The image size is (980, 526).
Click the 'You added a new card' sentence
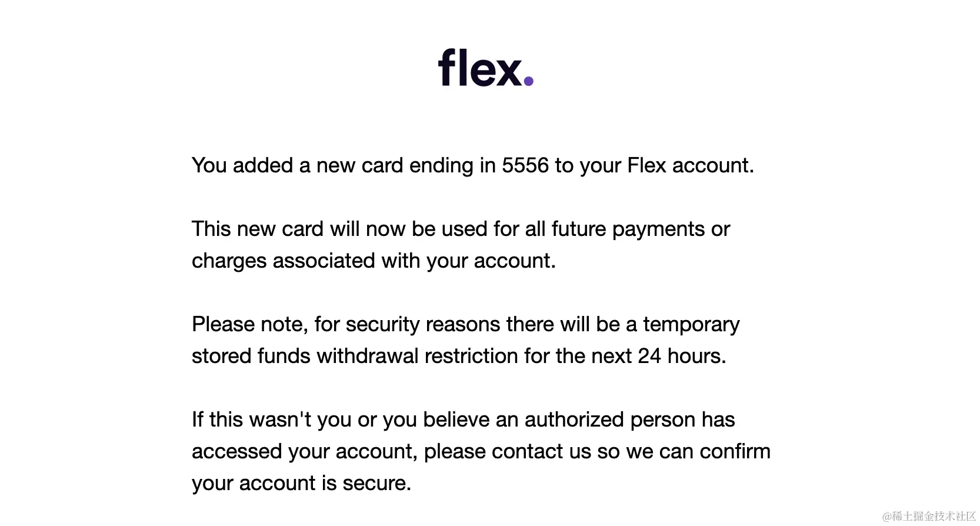pos(472,165)
